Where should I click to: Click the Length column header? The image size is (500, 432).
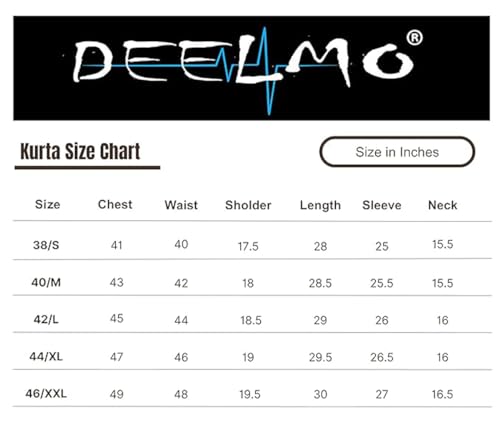pos(320,206)
